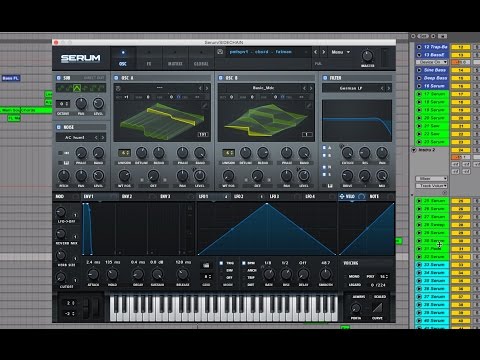The image size is (480, 360).
Task: Click the LFO Rate knob
Action: point(269,275)
